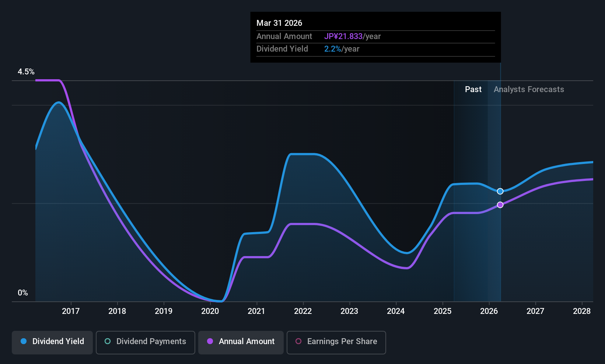Viewport: 605px width, 364px height.
Task: Click the JP¥21.833/year tooltip value
Action: [352, 36]
